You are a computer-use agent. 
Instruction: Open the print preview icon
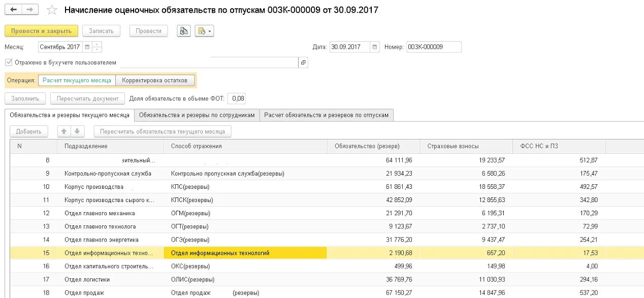(183, 30)
